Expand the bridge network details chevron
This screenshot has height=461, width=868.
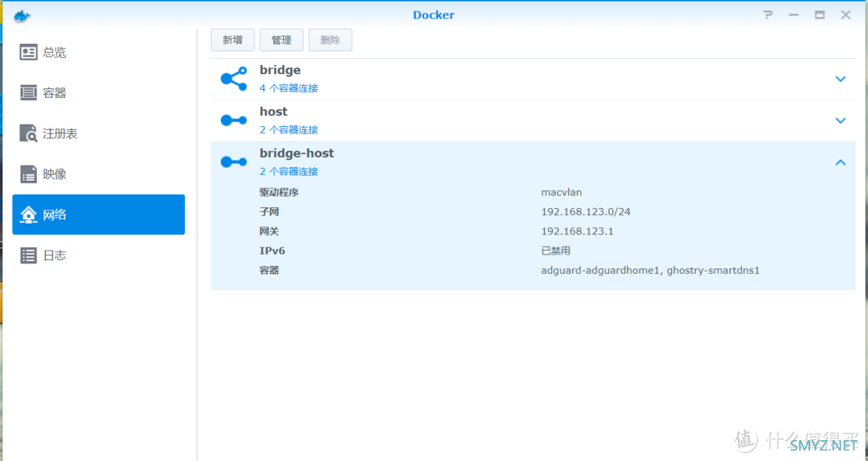point(841,80)
